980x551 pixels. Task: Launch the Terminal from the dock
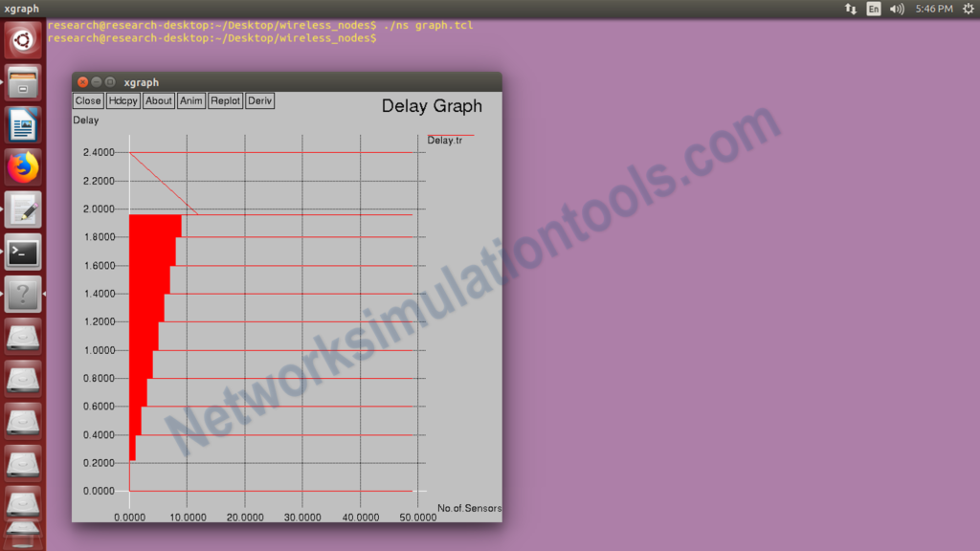(x=22, y=251)
